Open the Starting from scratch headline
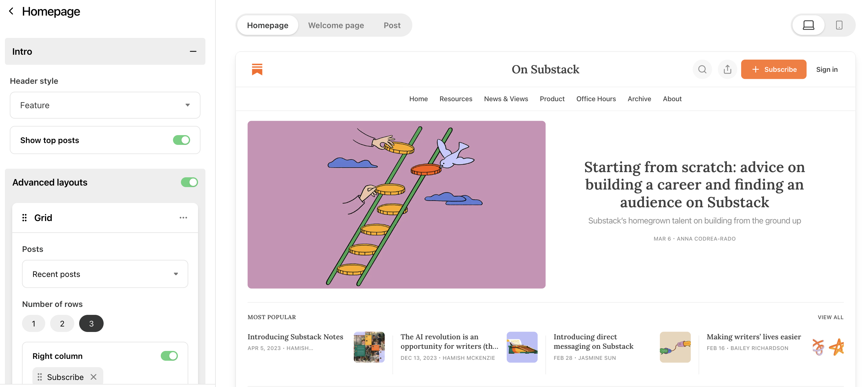Screen dimensions: 868x387 click(694, 184)
